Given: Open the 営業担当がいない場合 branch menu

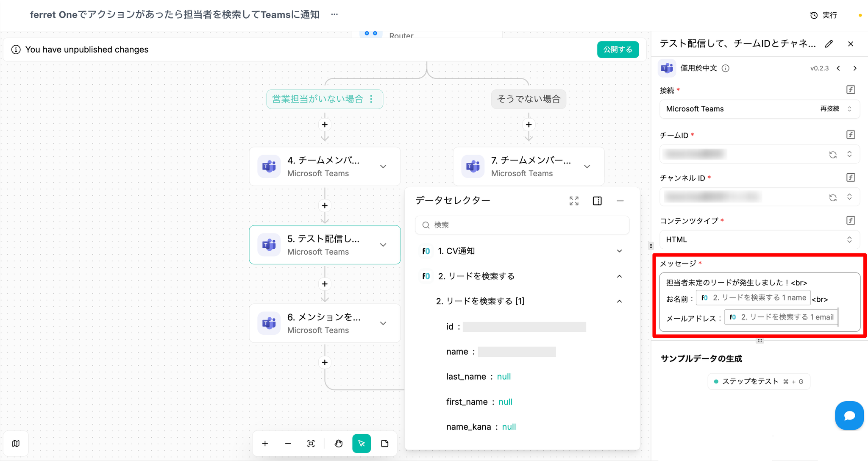Looking at the screenshot, I should click(371, 99).
